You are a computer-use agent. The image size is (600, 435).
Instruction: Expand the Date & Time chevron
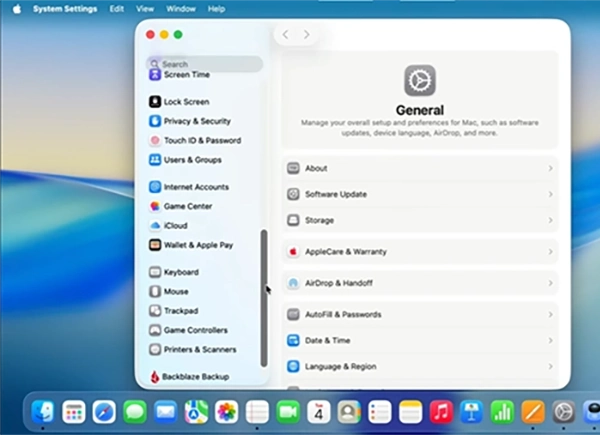pos(550,341)
